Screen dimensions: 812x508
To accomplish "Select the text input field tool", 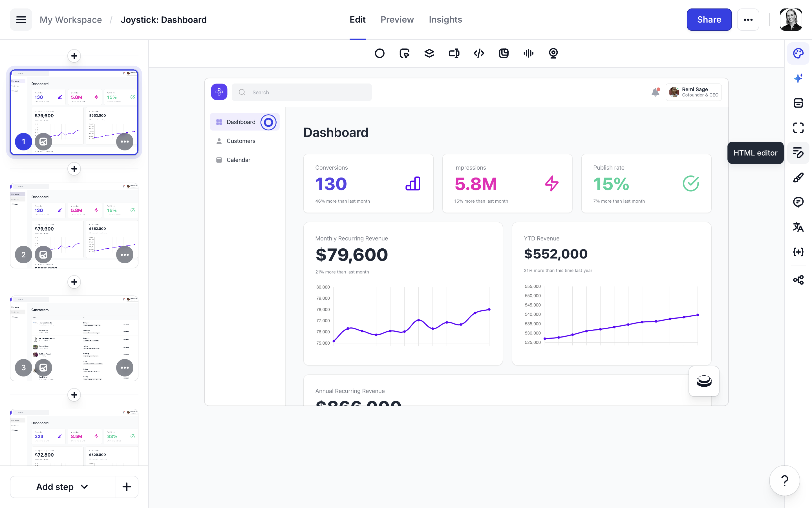I will tap(454, 53).
